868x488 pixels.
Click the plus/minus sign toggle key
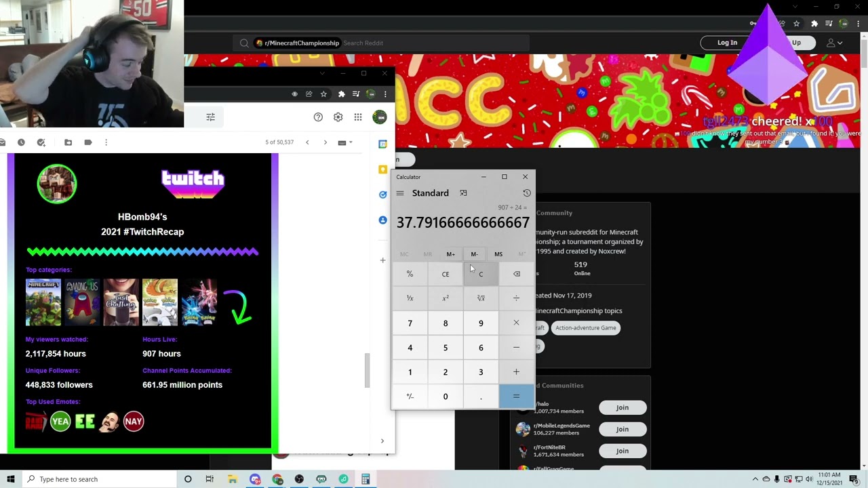coord(410,396)
